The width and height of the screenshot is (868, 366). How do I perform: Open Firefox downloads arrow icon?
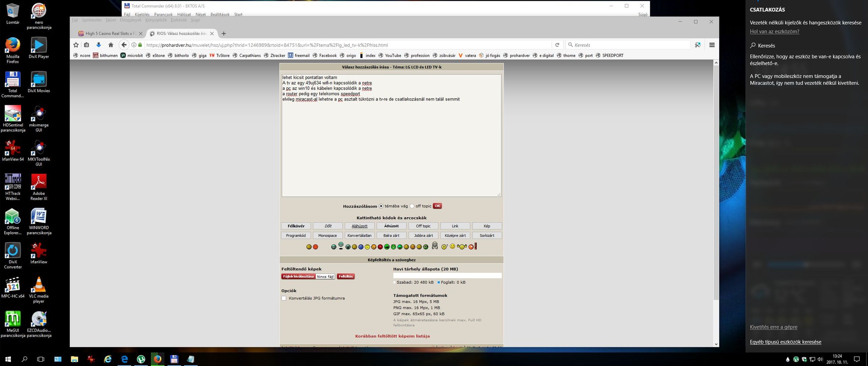[98, 45]
